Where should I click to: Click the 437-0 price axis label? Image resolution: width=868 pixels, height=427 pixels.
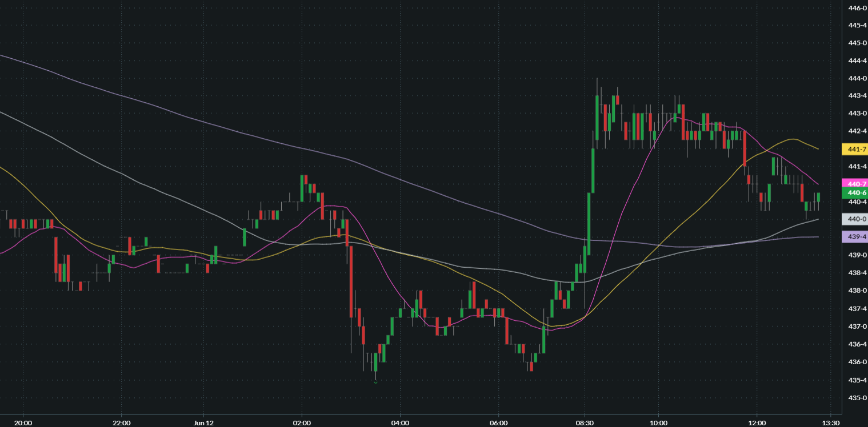point(858,327)
